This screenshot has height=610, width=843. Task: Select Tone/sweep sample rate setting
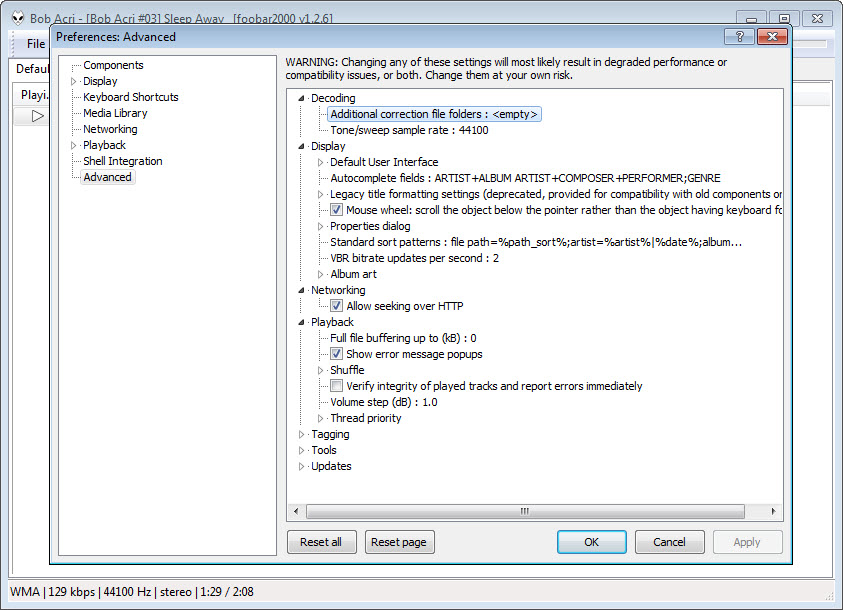click(x=409, y=130)
